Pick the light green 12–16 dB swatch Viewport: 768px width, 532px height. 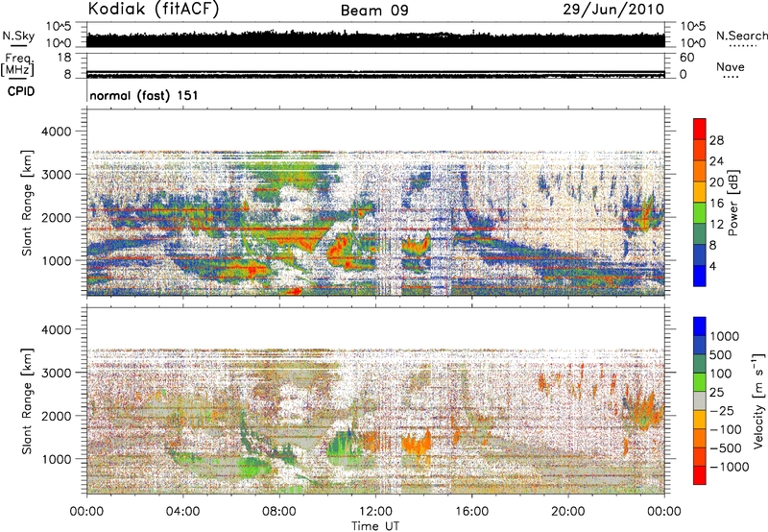click(700, 212)
